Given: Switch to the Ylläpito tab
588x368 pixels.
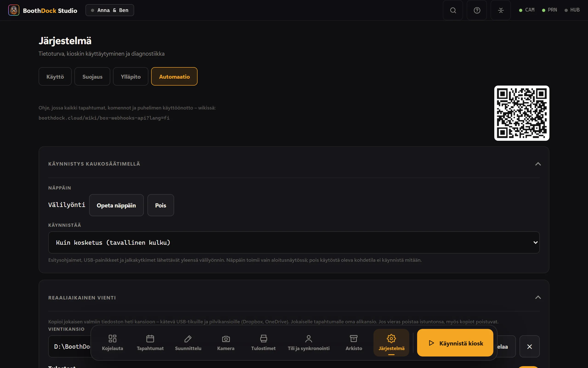Looking at the screenshot, I should [x=131, y=76].
